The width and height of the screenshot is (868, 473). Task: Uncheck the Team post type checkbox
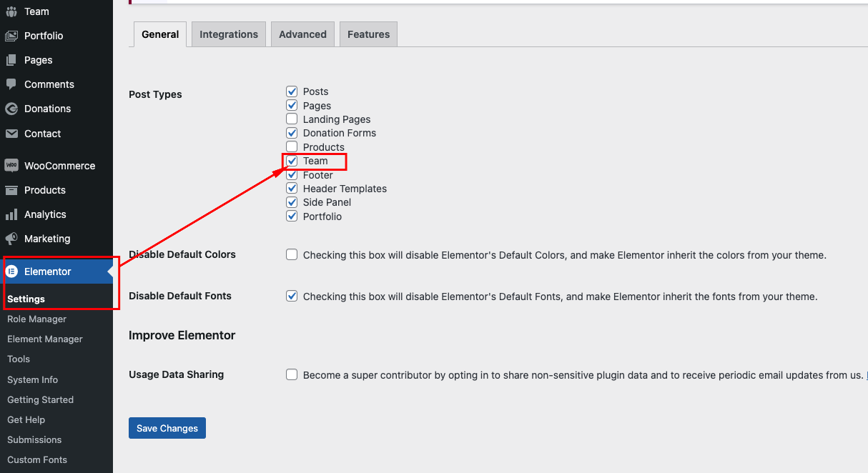click(292, 161)
